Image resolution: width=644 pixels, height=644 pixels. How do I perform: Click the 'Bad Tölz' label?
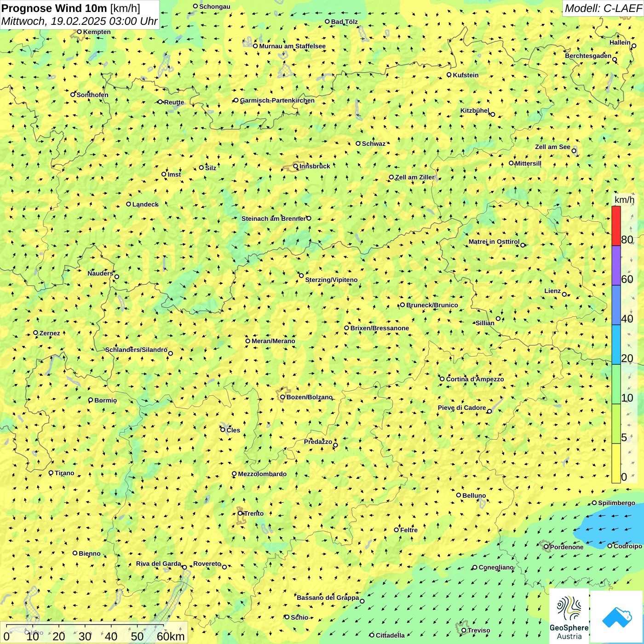point(344,22)
